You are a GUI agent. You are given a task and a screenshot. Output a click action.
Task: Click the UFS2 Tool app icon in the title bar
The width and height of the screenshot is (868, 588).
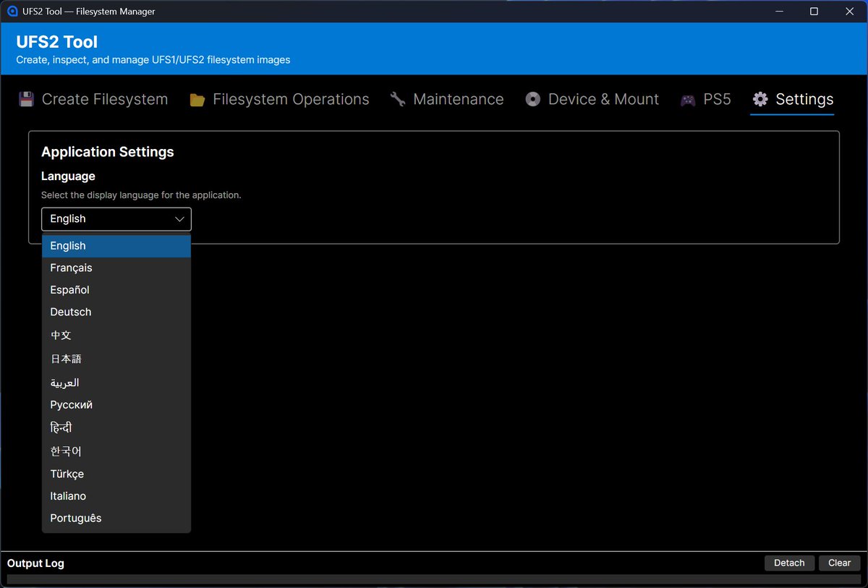click(x=12, y=12)
